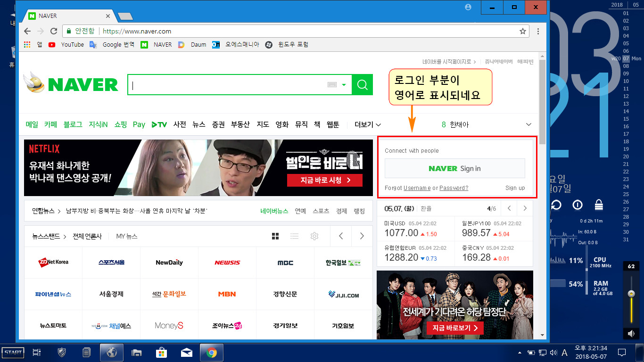This screenshot has height=362, width=644.
Task: Open the Microsoft Store taskbar icon
Action: [x=161, y=352]
